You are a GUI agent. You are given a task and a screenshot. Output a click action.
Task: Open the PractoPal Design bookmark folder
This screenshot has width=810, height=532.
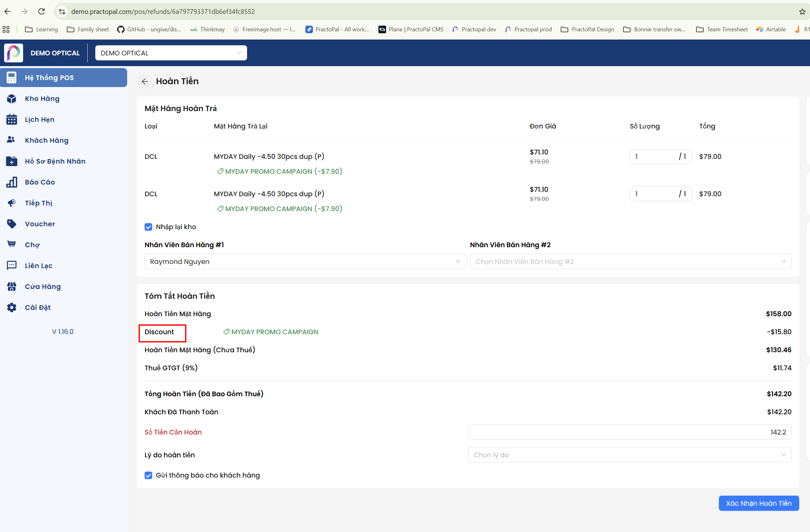click(x=588, y=29)
